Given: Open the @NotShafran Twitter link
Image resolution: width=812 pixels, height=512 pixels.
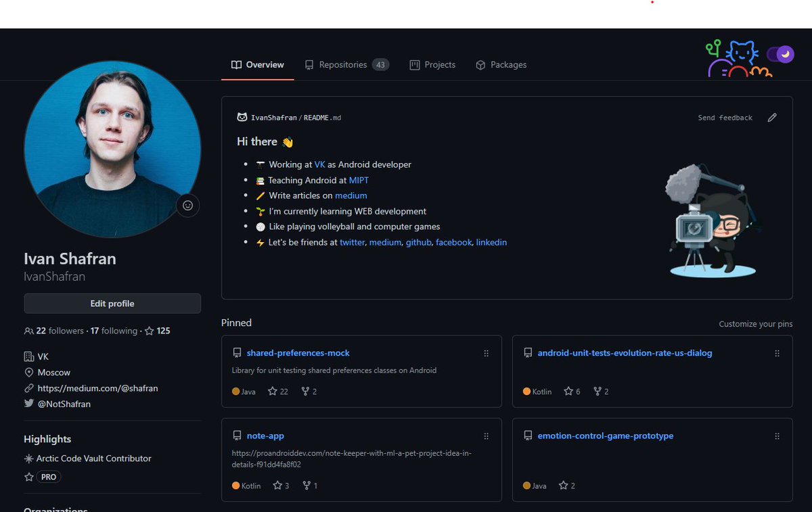Looking at the screenshot, I should tap(64, 404).
